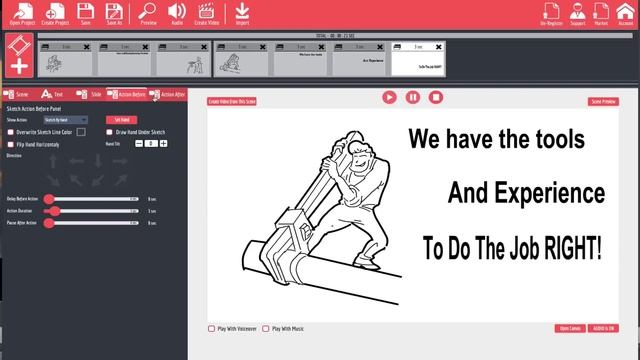Choose the up direction arrow
The width and height of the screenshot is (640, 360).
click(53, 162)
